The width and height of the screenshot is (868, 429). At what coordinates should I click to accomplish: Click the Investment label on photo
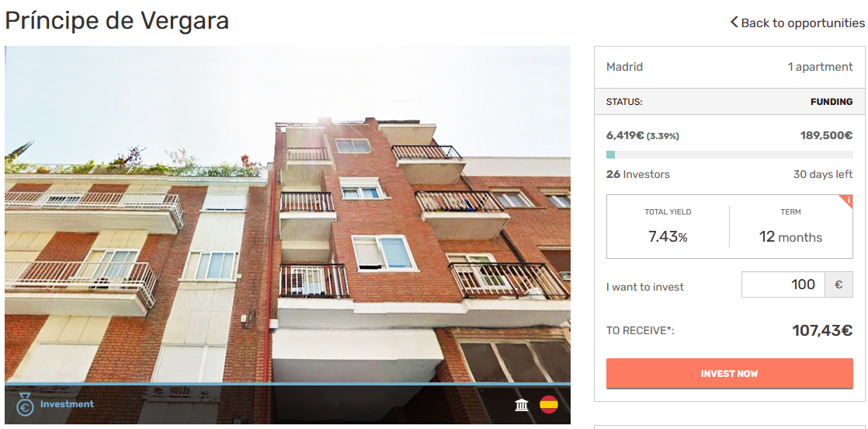[x=67, y=404]
